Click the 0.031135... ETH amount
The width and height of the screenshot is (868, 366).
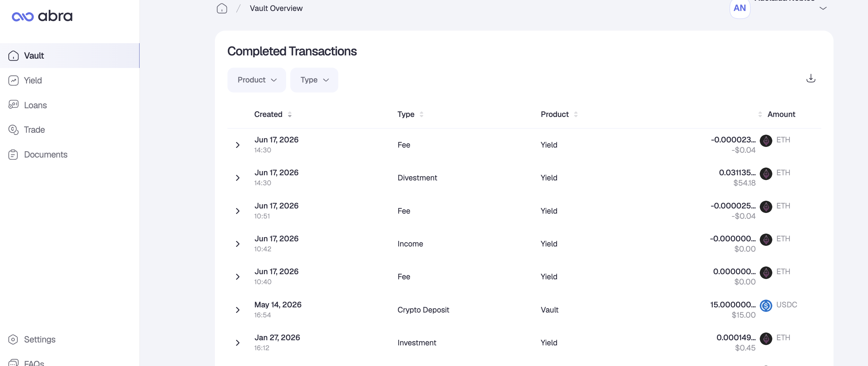(737, 173)
